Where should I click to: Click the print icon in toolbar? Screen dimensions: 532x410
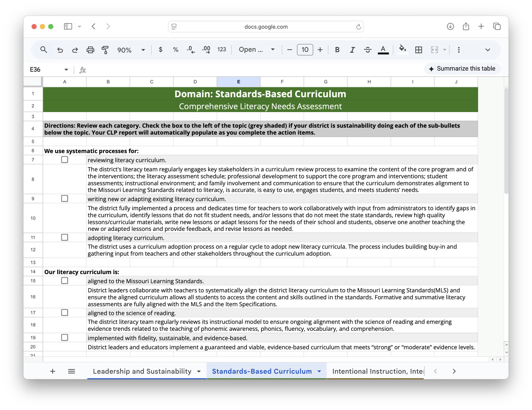tap(90, 50)
